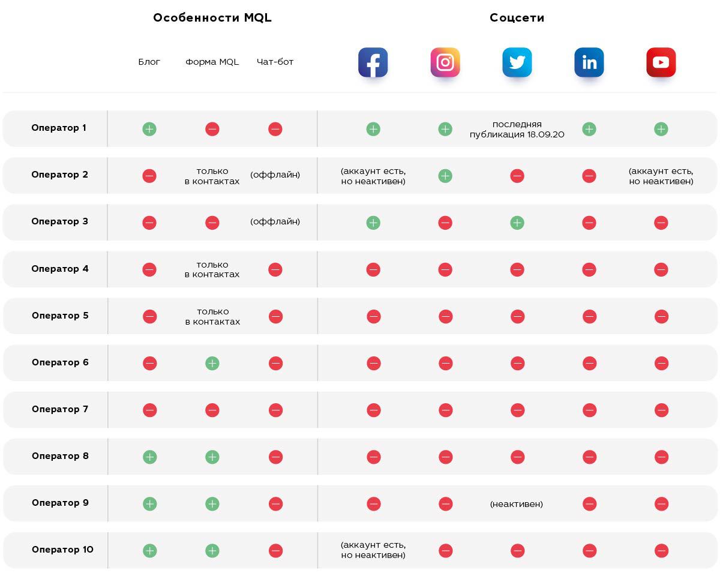720x588 pixels.
Task: Select the Блог column header
Action: click(x=149, y=62)
